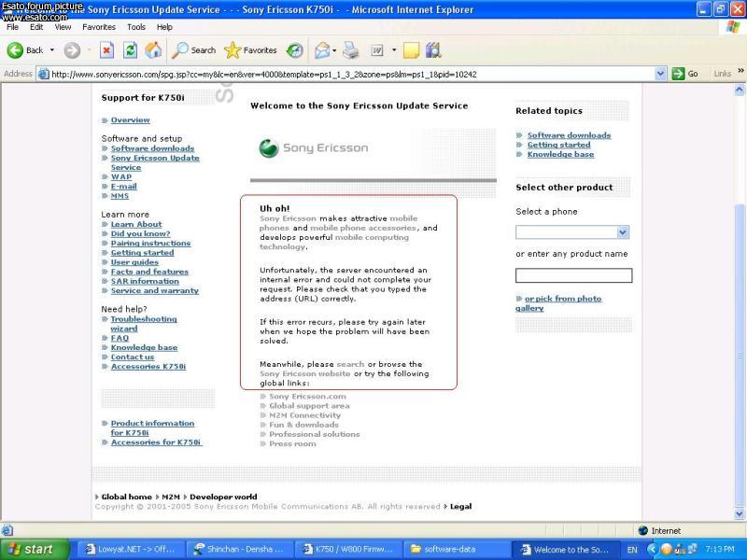Open Product information for K750i link
Image resolution: width=747 pixels, height=560 pixels.
pos(152,428)
